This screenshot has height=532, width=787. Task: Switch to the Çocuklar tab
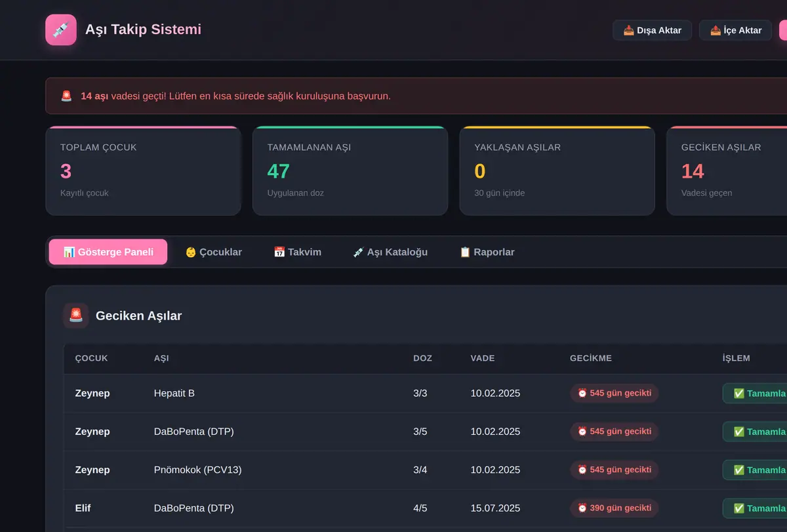(x=213, y=252)
